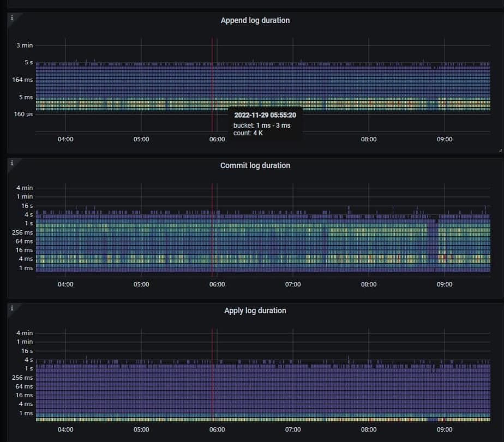This screenshot has height=442, width=504.
Task: Click the info icon on Commit log duration panel
Action: tap(12, 163)
